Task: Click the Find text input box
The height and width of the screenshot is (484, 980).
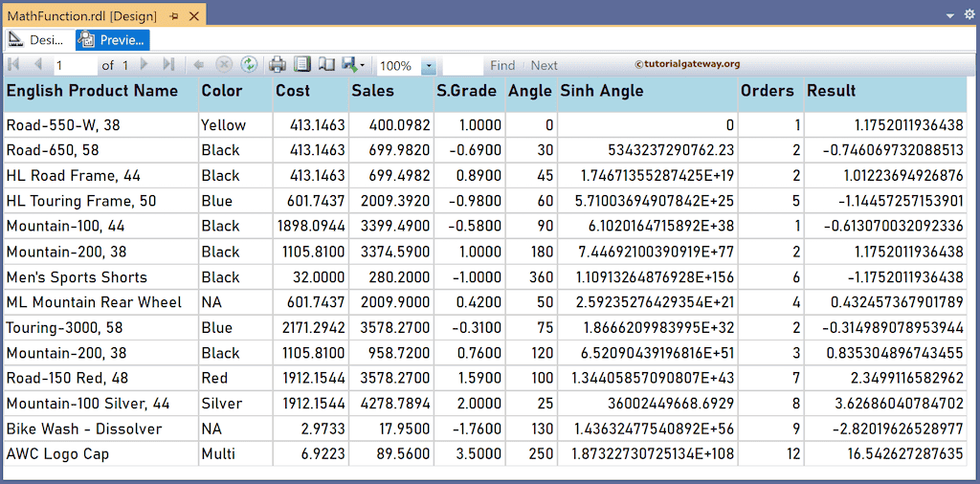Action: pos(463,65)
